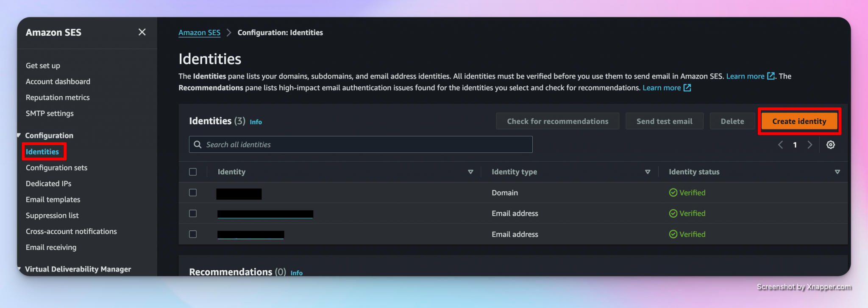The height and width of the screenshot is (308, 868).
Task: Check the last Email address row checkbox
Action: (193, 234)
